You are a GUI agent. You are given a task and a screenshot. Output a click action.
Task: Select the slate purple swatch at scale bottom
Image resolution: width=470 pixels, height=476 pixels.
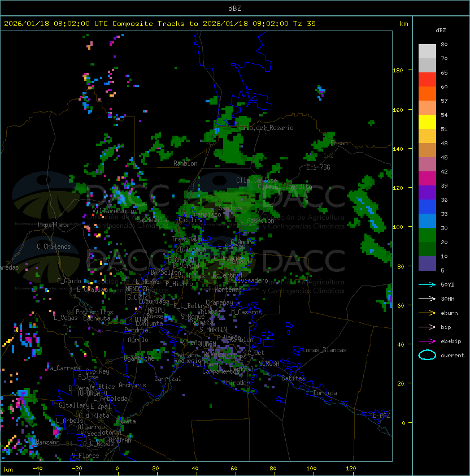point(427,263)
